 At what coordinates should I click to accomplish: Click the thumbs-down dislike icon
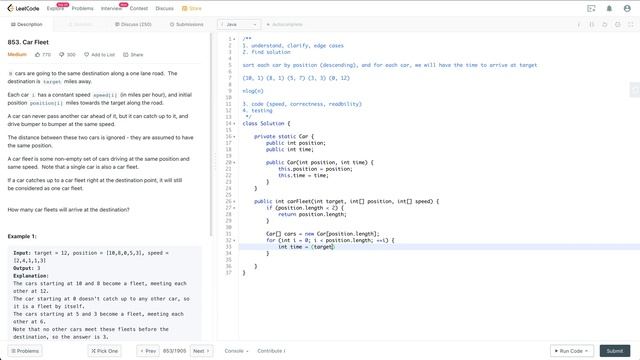point(62,54)
